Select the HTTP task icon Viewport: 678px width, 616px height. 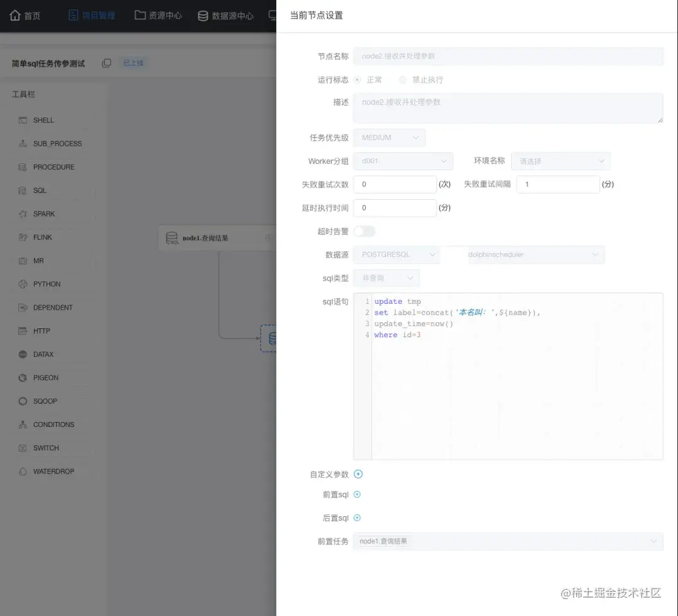point(23,331)
